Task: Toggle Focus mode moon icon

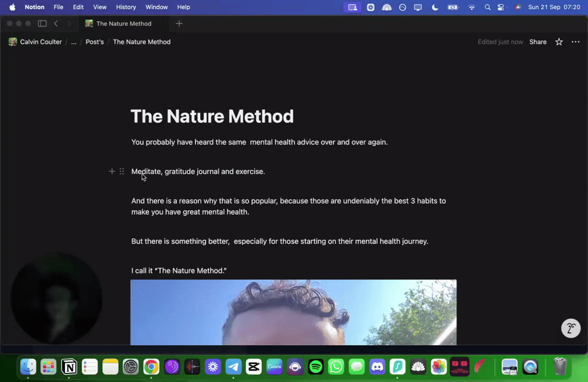Action: (435, 7)
